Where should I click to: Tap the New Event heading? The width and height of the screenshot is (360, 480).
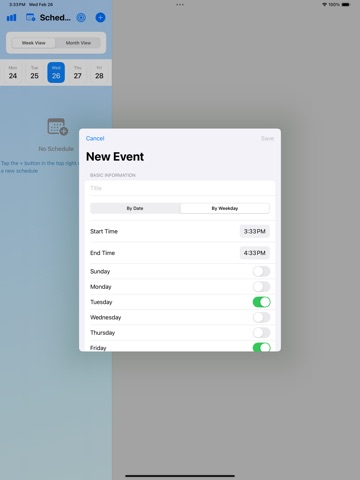[115, 157]
